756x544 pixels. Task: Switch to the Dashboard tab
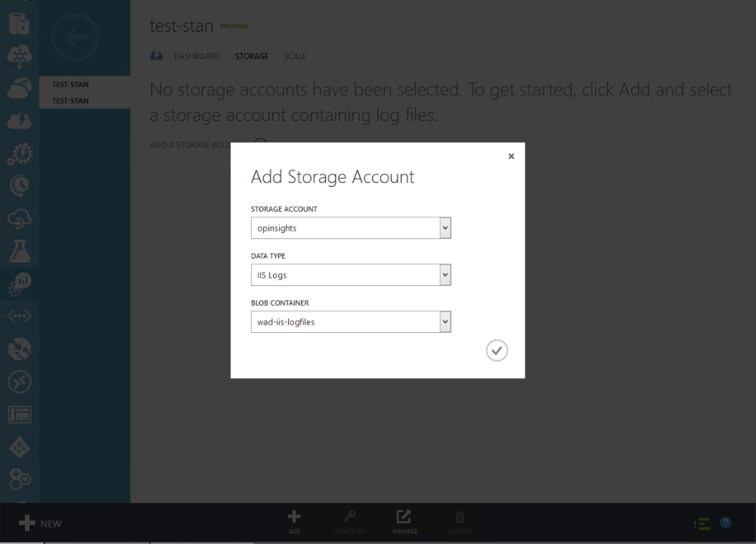click(x=197, y=57)
